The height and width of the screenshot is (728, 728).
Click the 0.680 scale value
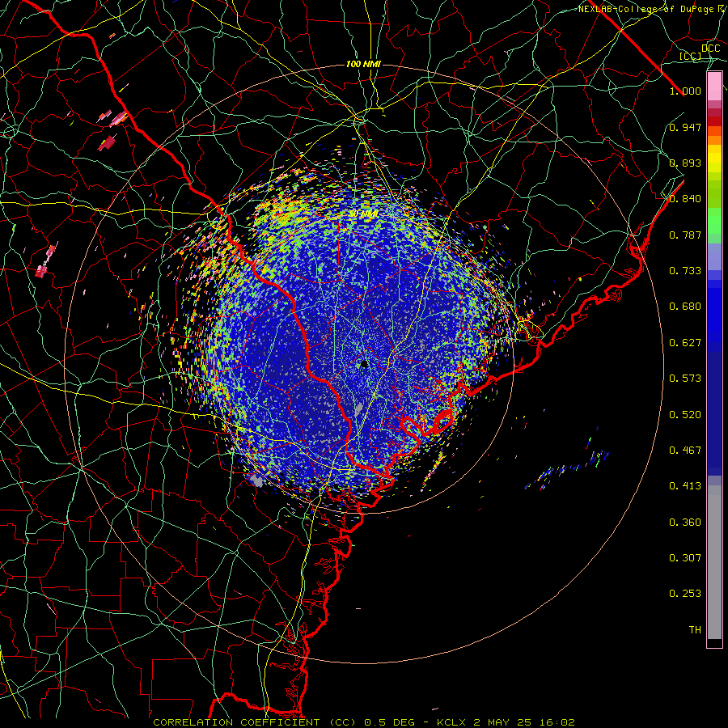tap(685, 307)
